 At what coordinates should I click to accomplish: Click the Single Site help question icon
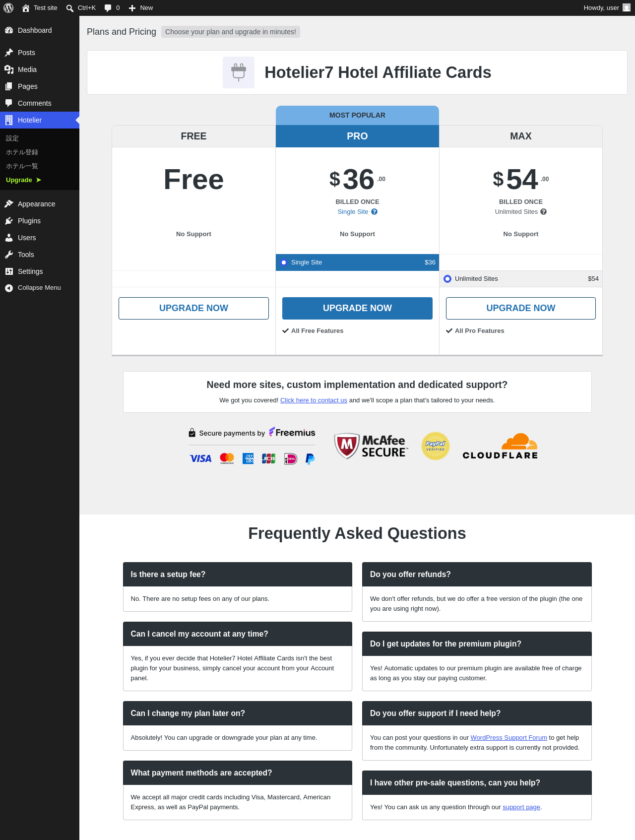pyautogui.click(x=375, y=212)
